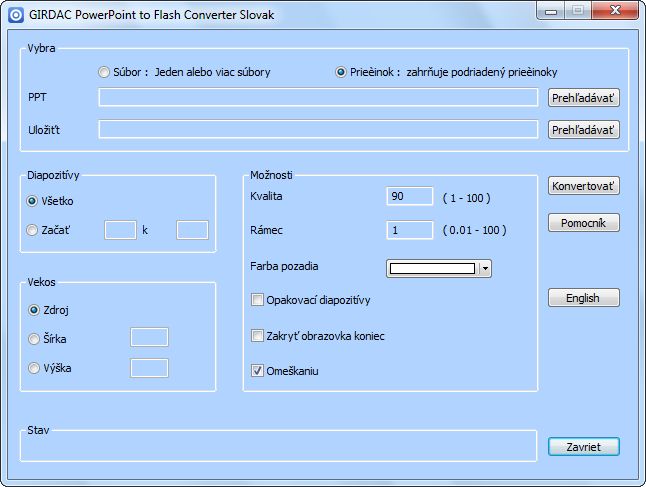Click the "Farba pozadia" label
This screenshot has width=646, height=487.
[x=284, y=266]
